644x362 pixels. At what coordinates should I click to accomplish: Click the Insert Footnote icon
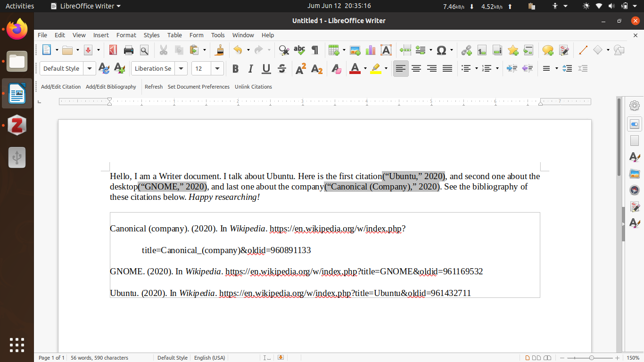(481, 50)
